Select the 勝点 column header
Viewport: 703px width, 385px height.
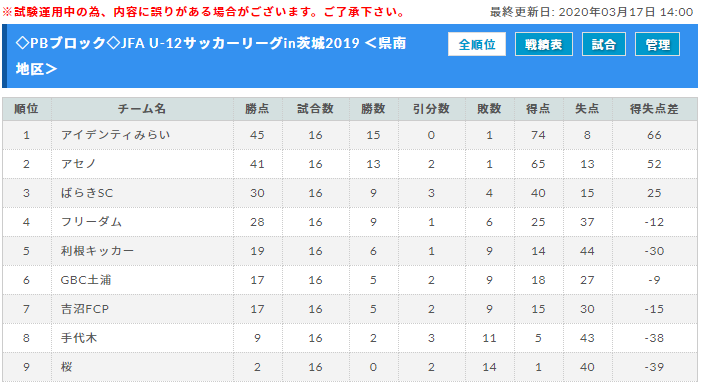tap(257, 109)
